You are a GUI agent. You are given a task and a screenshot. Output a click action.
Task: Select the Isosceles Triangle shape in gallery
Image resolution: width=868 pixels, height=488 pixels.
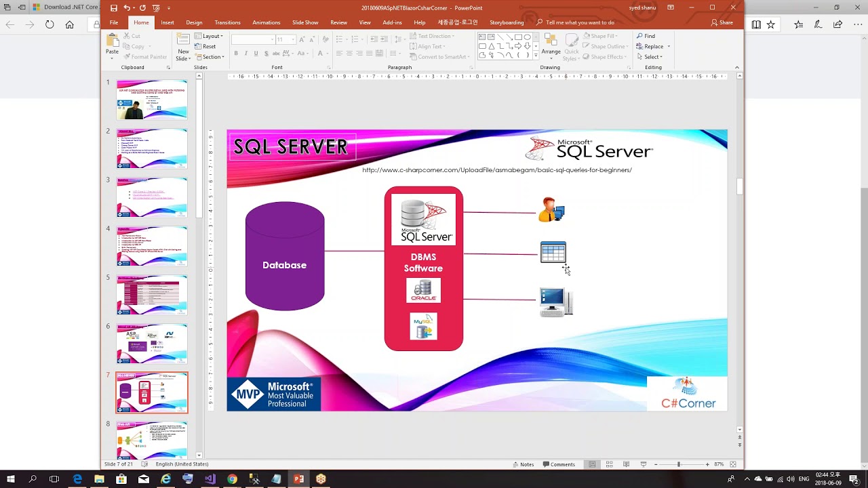492,45
